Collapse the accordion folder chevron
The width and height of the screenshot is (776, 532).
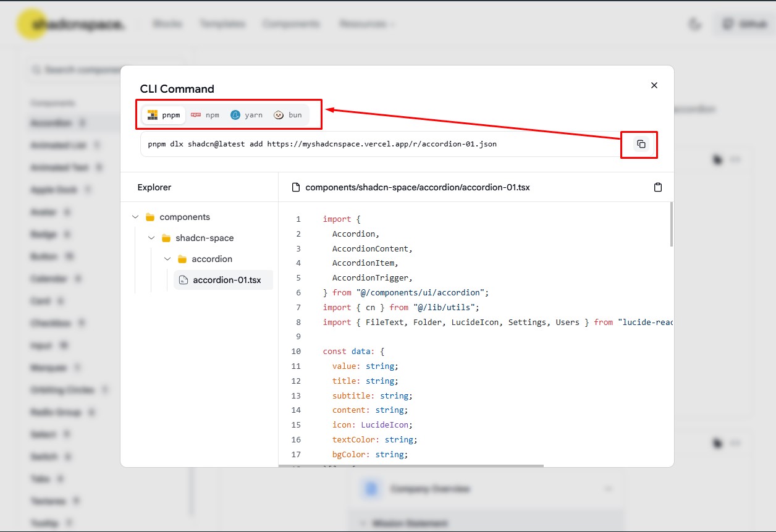pos(167,259)
